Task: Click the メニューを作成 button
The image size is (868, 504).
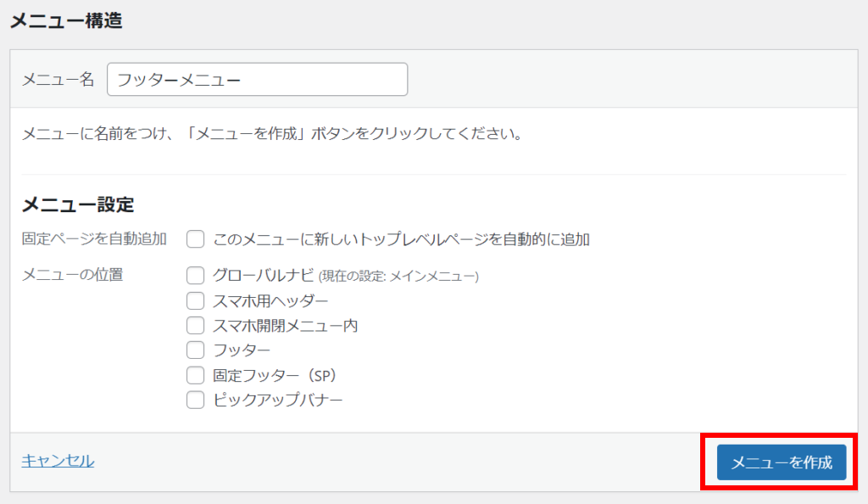Action: coord(781,462)
